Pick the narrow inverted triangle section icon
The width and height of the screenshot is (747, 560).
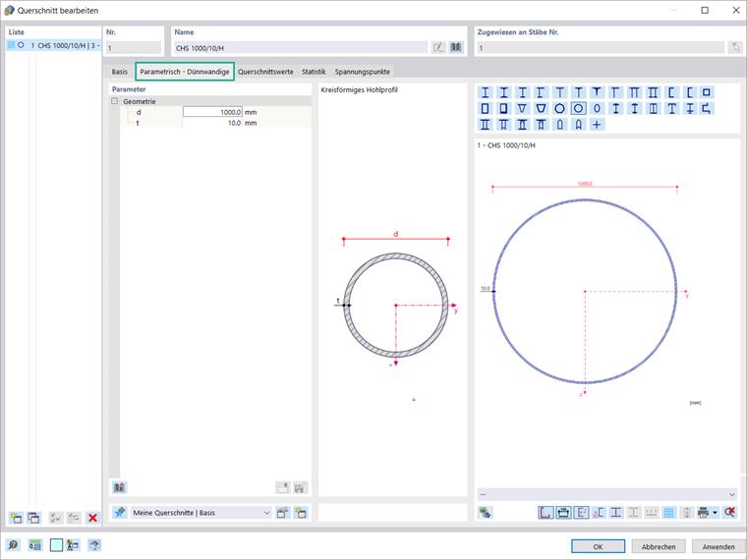(x=522, y=109)
